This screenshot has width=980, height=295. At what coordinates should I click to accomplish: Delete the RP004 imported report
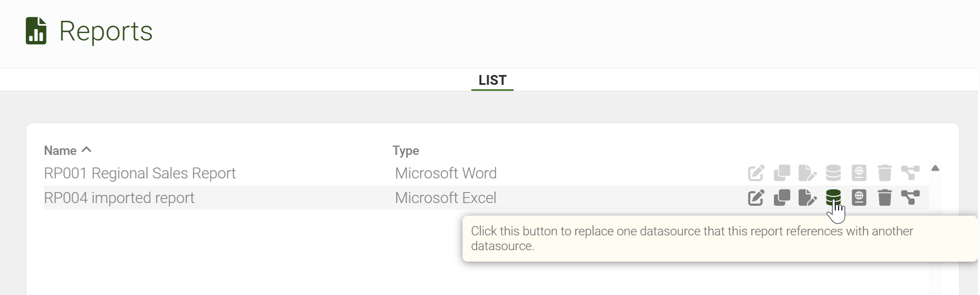885,198
